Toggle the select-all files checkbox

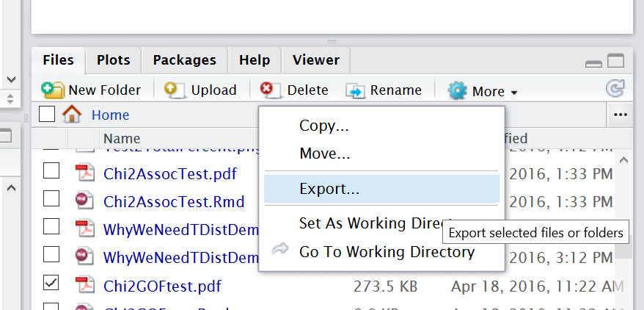point(47,114)
